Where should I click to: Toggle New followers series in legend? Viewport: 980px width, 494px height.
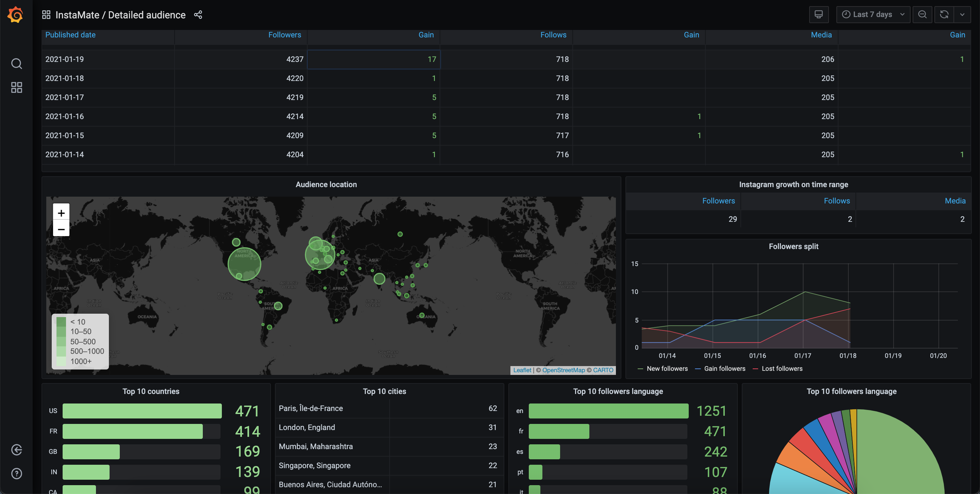click(x=667, y=368)
